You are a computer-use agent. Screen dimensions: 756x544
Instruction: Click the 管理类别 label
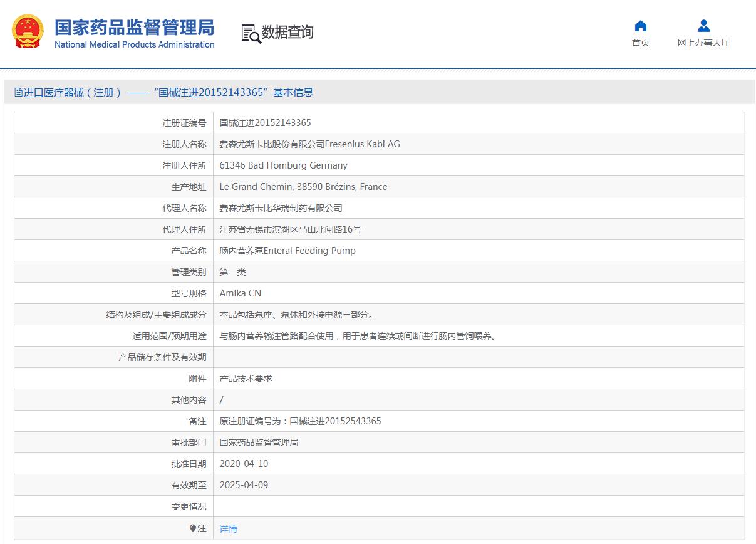coord(189,272)
